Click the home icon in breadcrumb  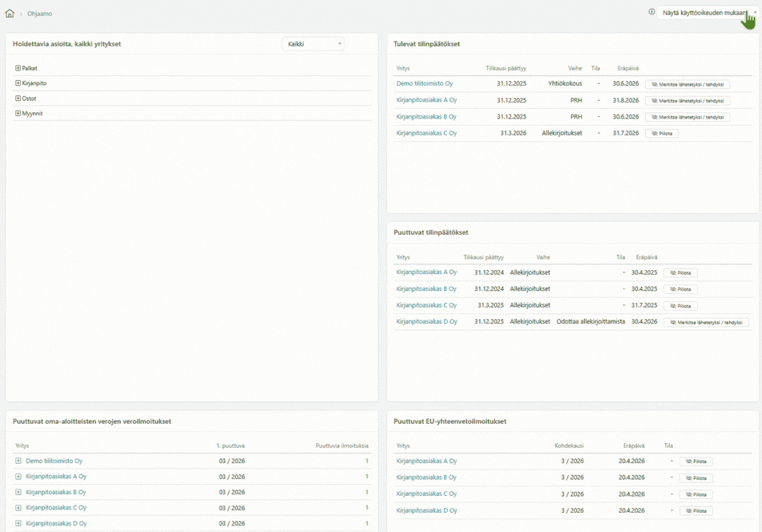click(x=10, y=13)
